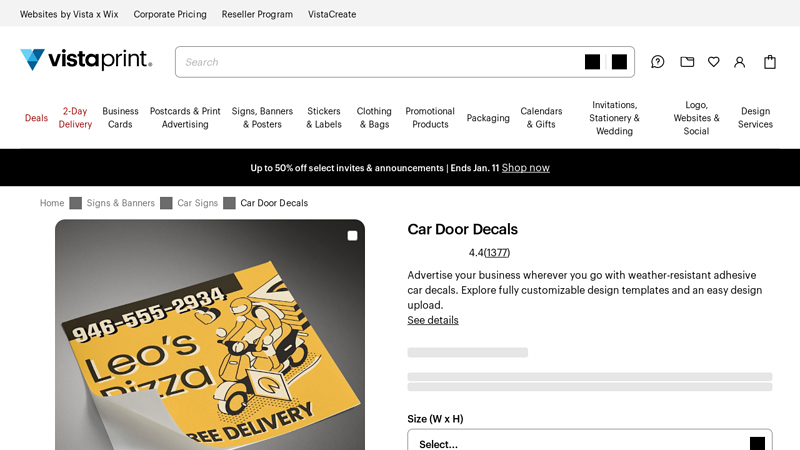Open Packaging menu

[x=488, y=118]
